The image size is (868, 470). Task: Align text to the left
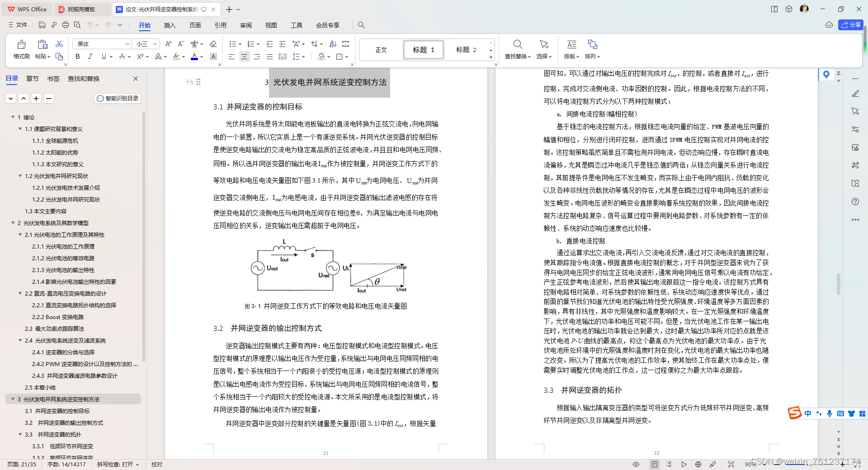[x=231, y=56]
